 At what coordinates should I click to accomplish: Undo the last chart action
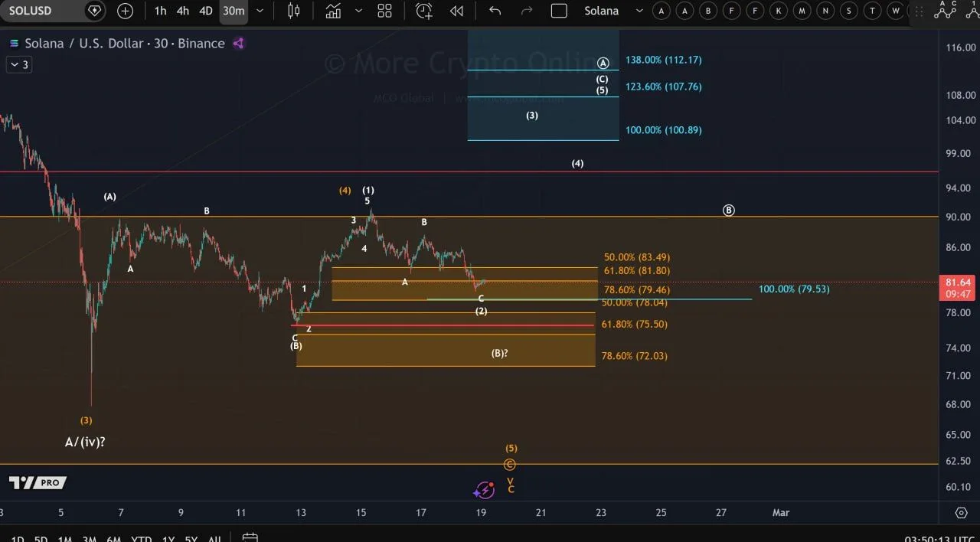495,11
